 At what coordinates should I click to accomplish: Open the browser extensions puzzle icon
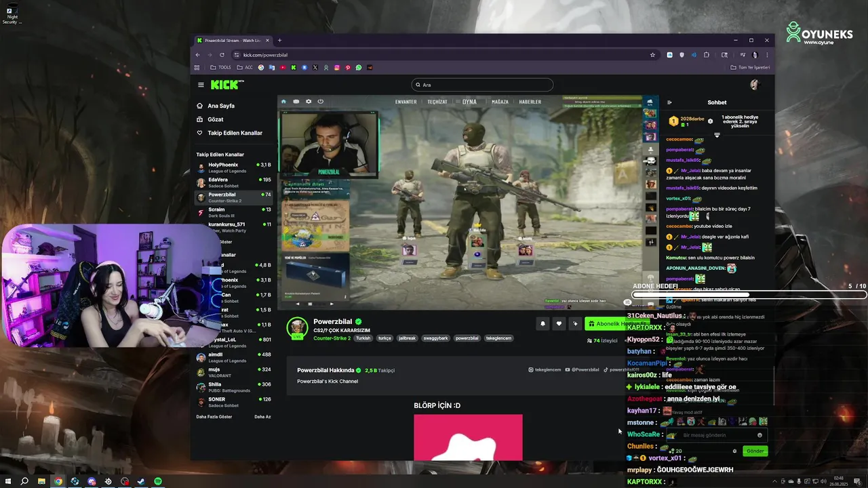707,55
